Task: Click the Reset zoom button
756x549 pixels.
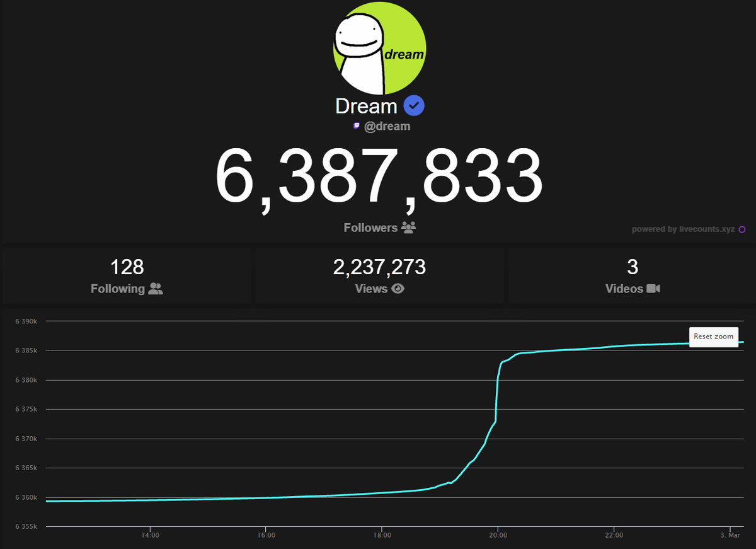Action: (x=714, y=337)
